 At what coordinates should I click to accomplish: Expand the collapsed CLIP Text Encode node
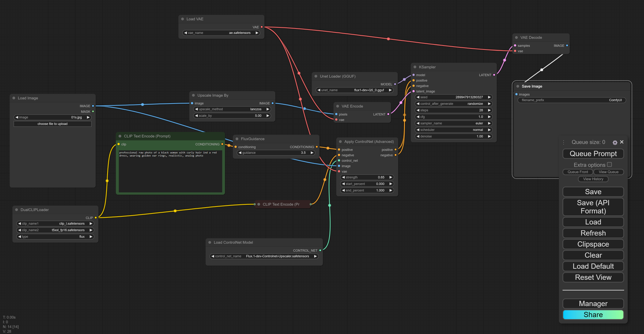[259, 204]
